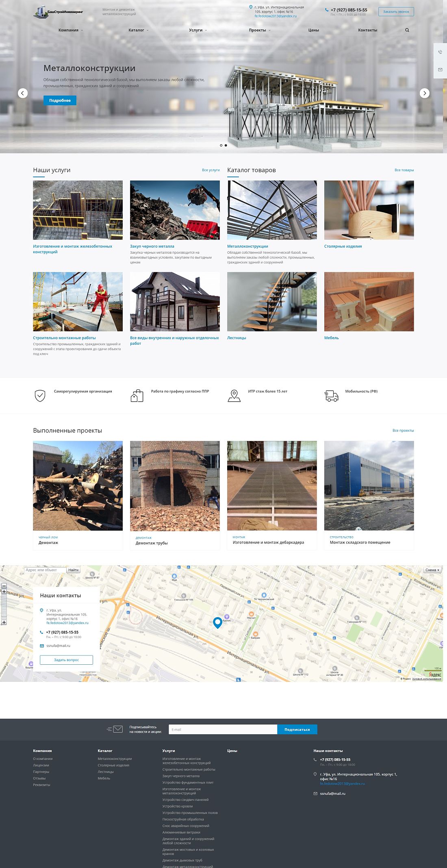
Task: Click the floating phone callback side icon
Action: tap(440, 52)
